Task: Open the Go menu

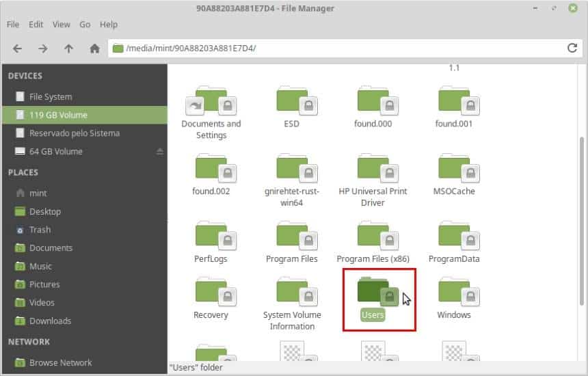Action: click(x=85, y=25)
